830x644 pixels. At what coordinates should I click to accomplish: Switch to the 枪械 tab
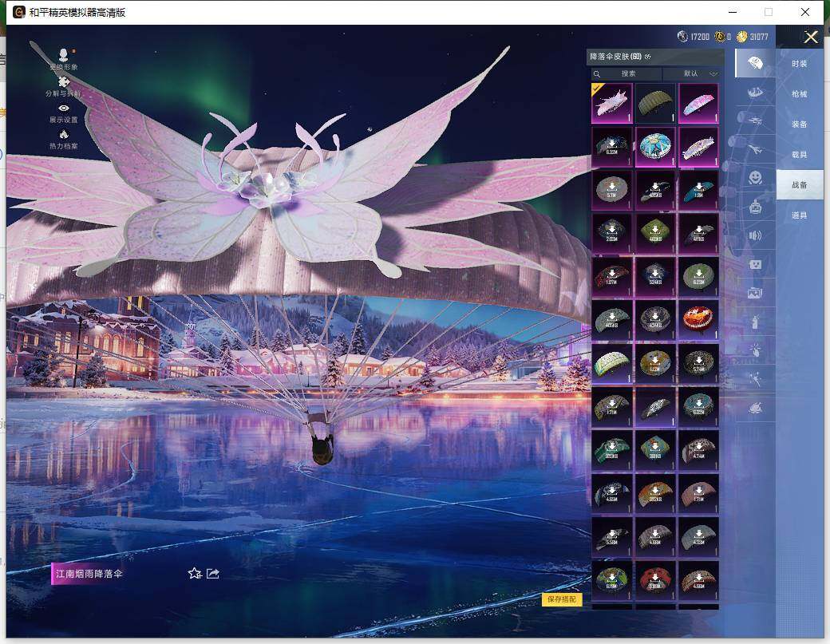pyautogui.click(x=800, y=93)
